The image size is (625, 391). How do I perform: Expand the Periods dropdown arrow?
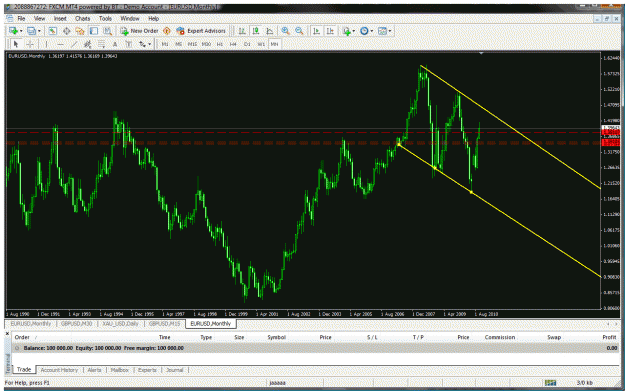(x=372, y=31)
